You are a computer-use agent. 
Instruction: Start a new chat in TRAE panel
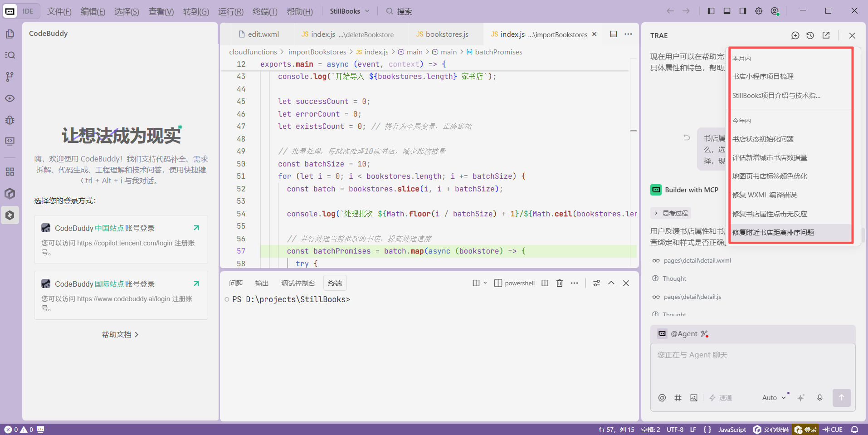coord(795,35)
